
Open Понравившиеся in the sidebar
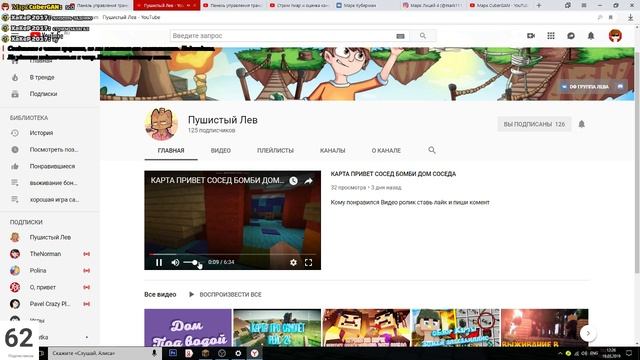pyautogui.click(x=50, y=167)
